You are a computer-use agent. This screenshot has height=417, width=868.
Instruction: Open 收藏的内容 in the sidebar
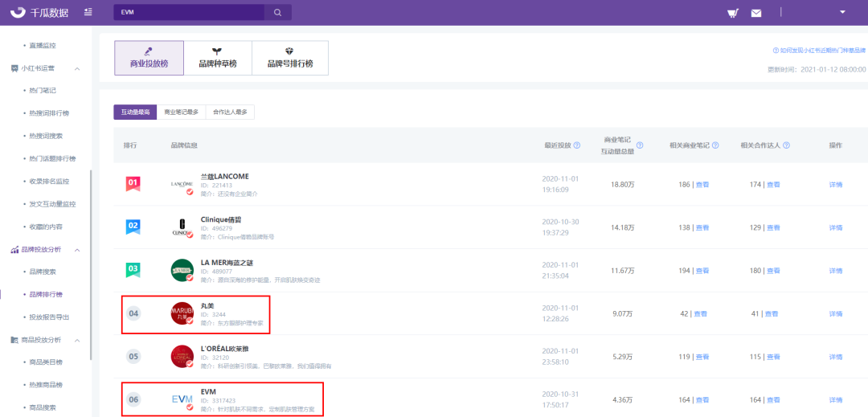point(46,227)
